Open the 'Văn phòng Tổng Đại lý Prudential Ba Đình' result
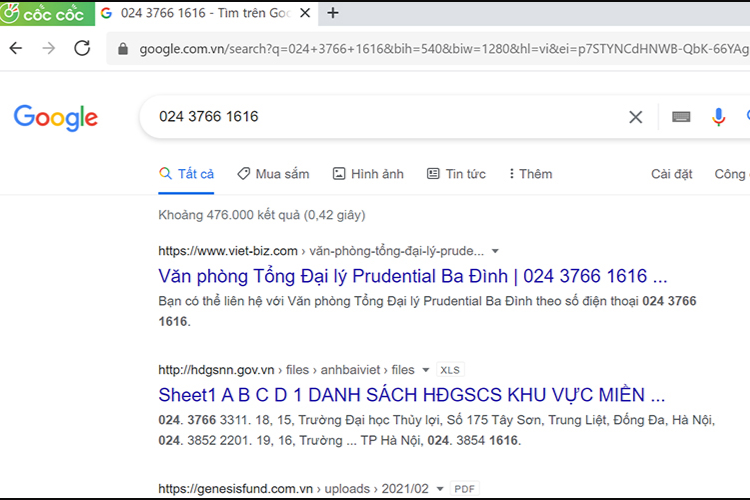 (x=413, y=276)
